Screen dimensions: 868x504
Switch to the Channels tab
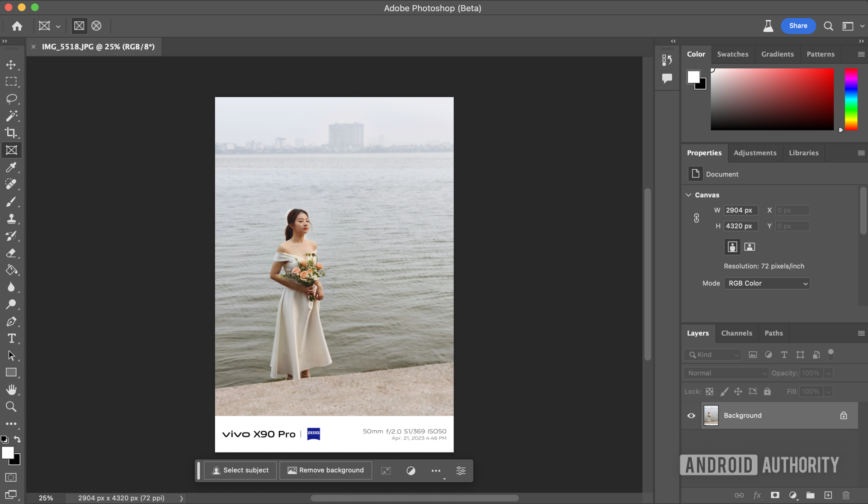(x=736, y=333)
